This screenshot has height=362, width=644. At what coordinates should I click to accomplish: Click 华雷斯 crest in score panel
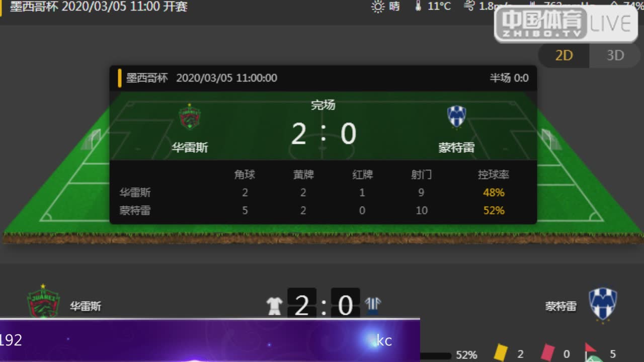[x=190, y=117]
